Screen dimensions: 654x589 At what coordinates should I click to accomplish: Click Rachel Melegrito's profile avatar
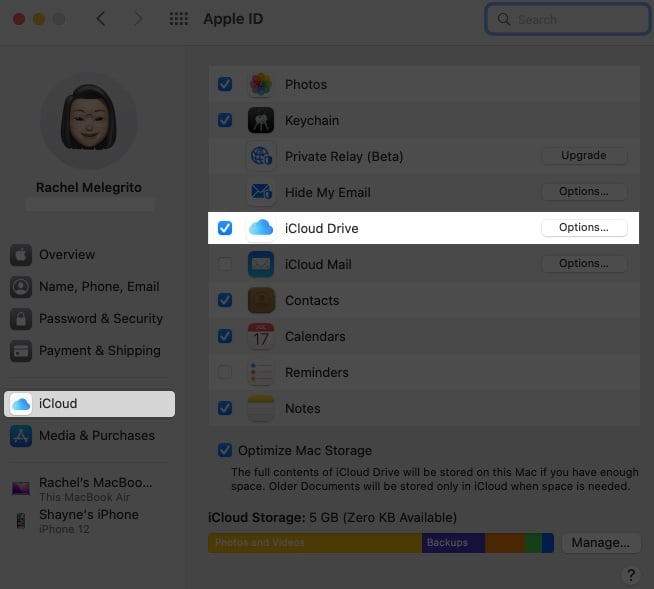[x=88, y=121]
